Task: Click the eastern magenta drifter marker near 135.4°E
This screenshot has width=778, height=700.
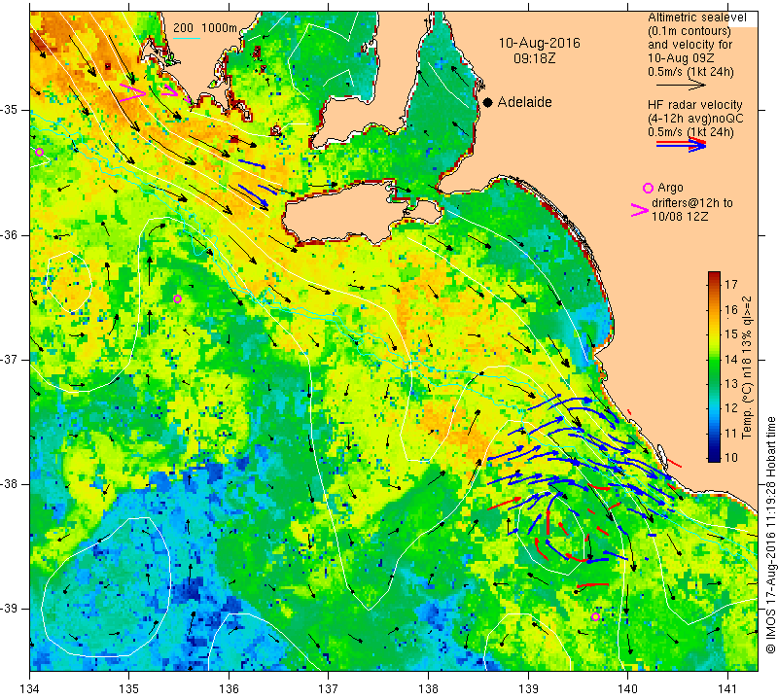Action: (169, 89)
